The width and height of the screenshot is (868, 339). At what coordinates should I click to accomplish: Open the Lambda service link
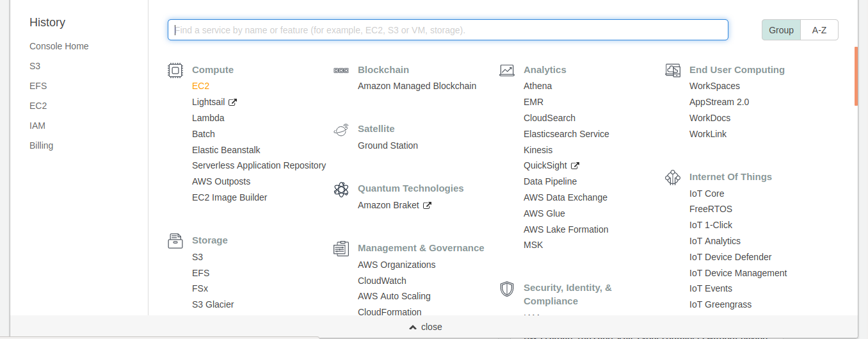coord(208,118)
